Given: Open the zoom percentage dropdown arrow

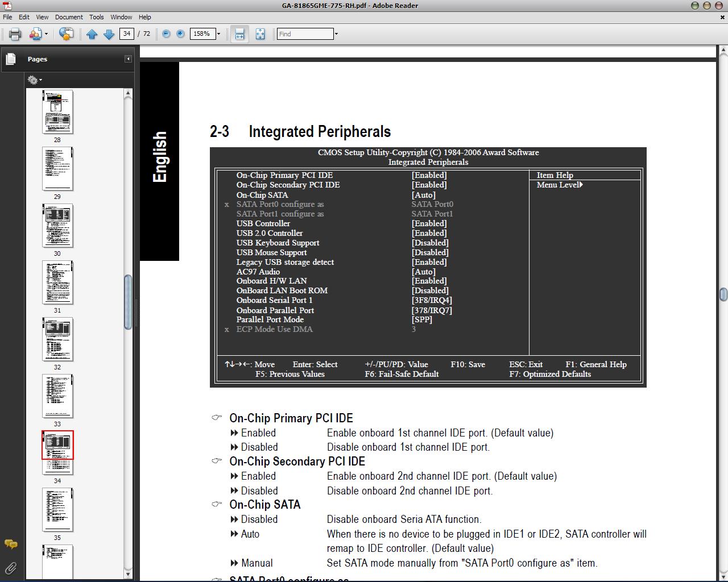Looking at the screenshot, I should coord(218,34).
